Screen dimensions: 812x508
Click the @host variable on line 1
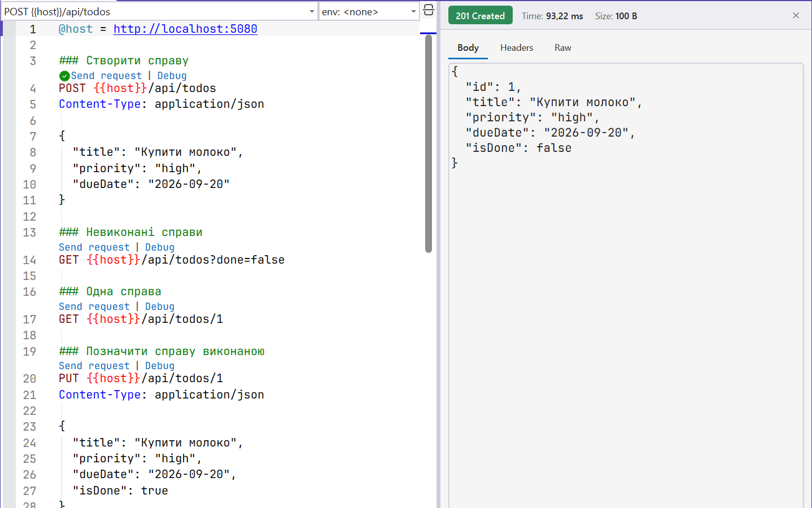click(x=76, y=29)
